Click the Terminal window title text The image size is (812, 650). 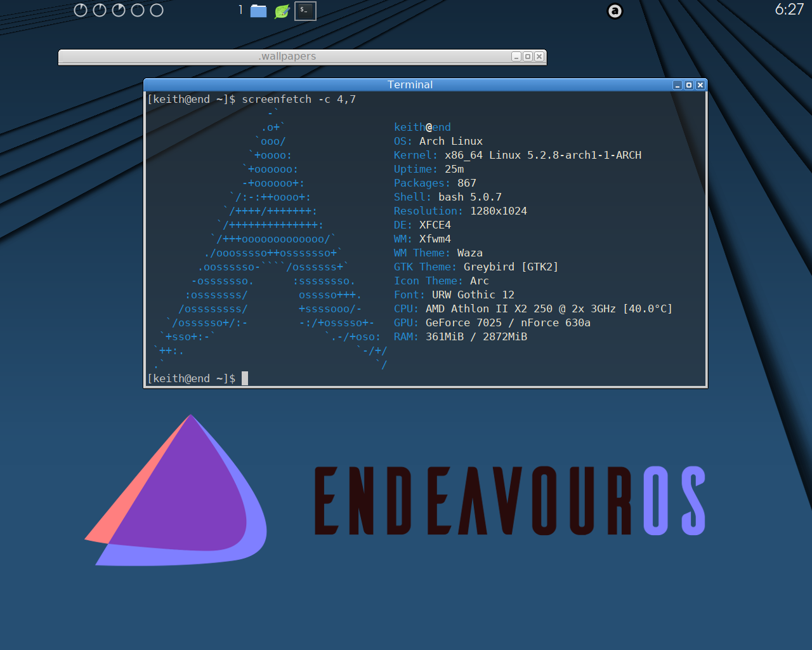410,84
